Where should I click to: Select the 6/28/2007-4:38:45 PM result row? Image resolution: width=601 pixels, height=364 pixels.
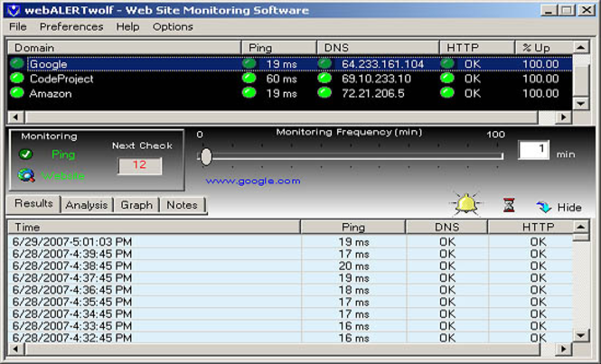click(x=290, y=266)
